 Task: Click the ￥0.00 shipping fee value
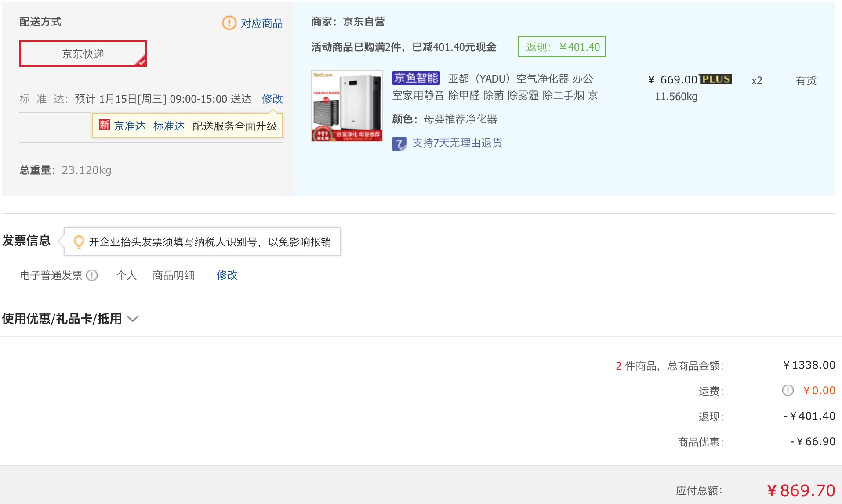(819, 390)
